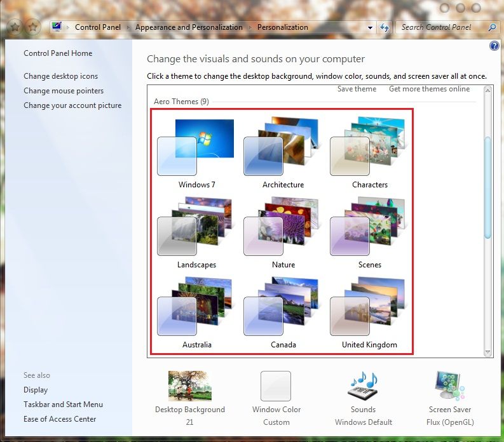Click the Personalization breadcrumb

tap(283, 27)
